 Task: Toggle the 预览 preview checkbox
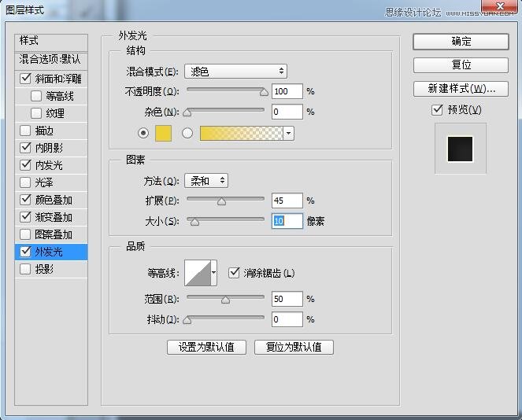click(437, 110)
